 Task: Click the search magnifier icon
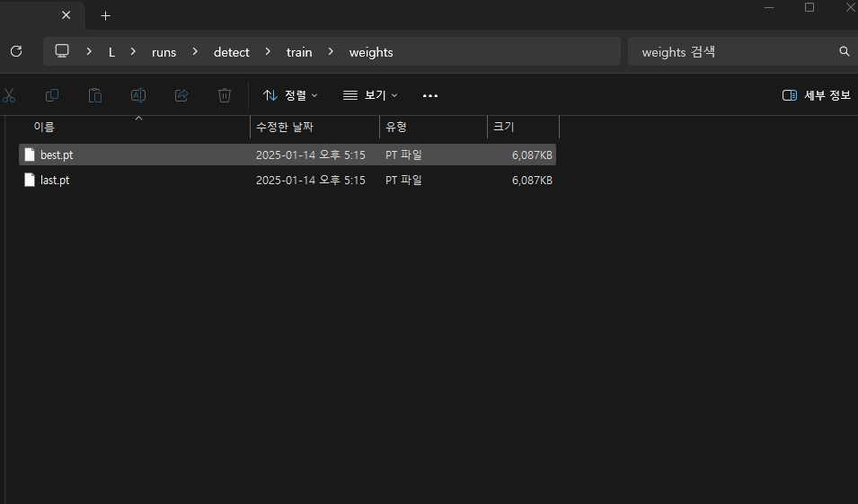845,51
